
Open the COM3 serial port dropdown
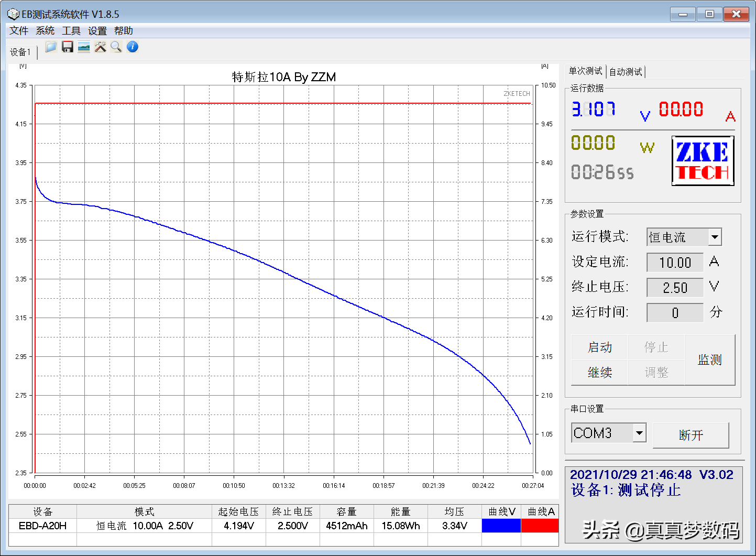pyautogui.click(x=639, y=433)
